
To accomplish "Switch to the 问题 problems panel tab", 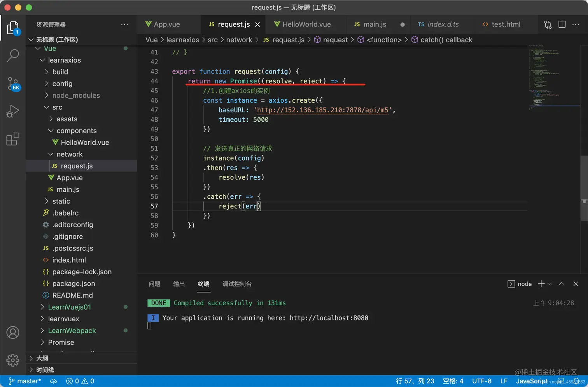I will (x=154, y=284).
